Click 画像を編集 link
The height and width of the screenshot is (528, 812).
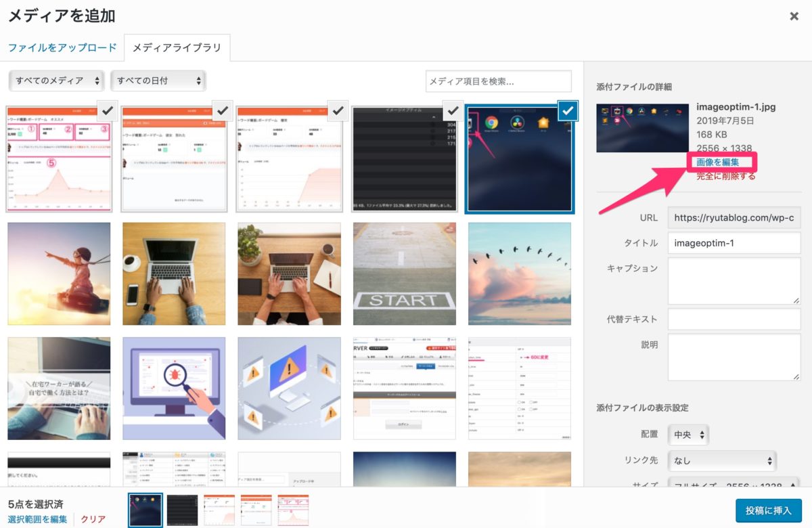(x=718, y=162)
